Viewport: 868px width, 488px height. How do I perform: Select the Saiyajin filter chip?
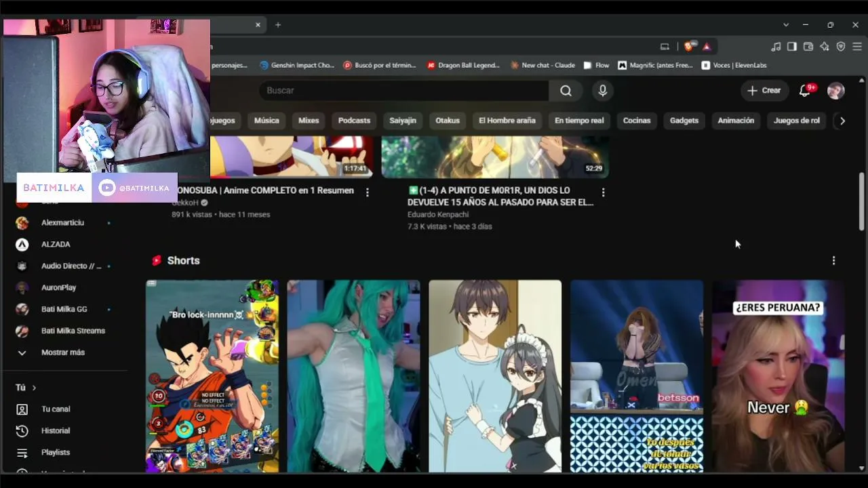[x=403, y=121]
